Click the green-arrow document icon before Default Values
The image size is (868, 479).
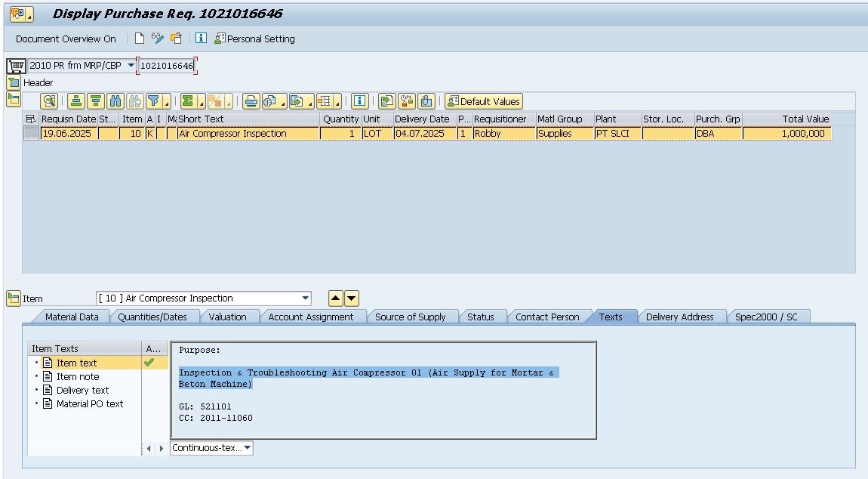[387, 101]
